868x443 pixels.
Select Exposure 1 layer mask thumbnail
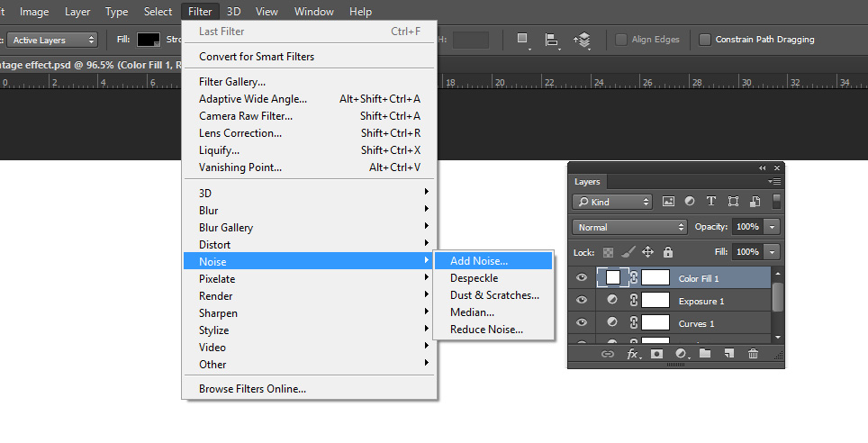pyautogui.click(x=656, y=300)
